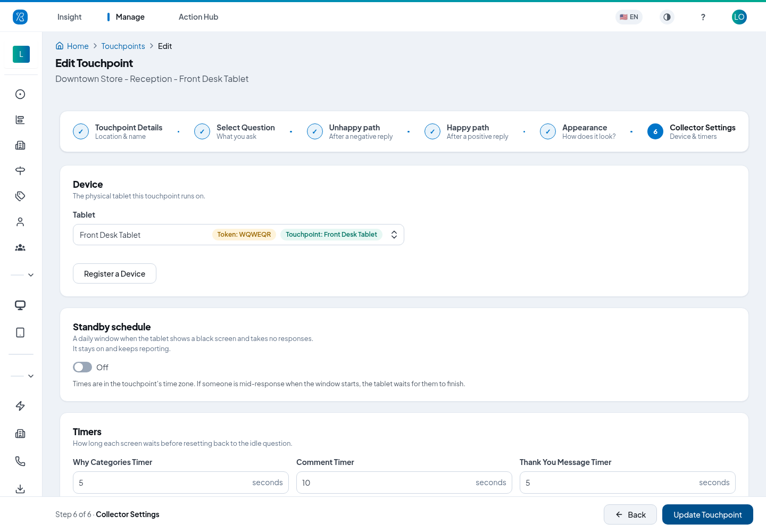This screenshot has height=532, width=766.
Task: Open the EN language selector
Action: point(629,17)
